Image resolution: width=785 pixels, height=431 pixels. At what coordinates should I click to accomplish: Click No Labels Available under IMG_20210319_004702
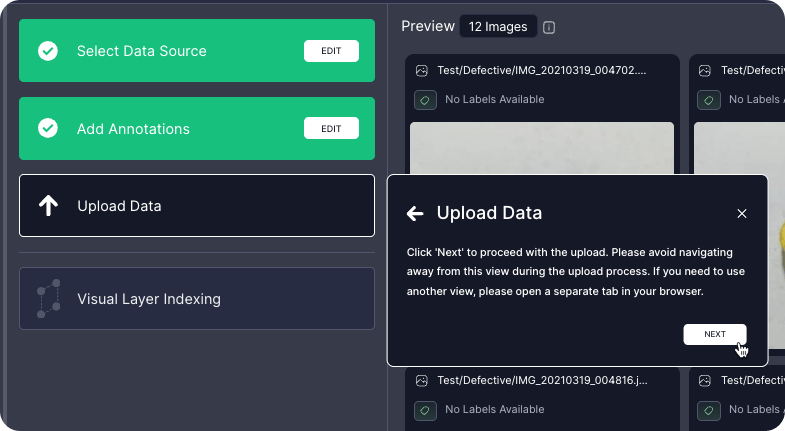(495, 99)
